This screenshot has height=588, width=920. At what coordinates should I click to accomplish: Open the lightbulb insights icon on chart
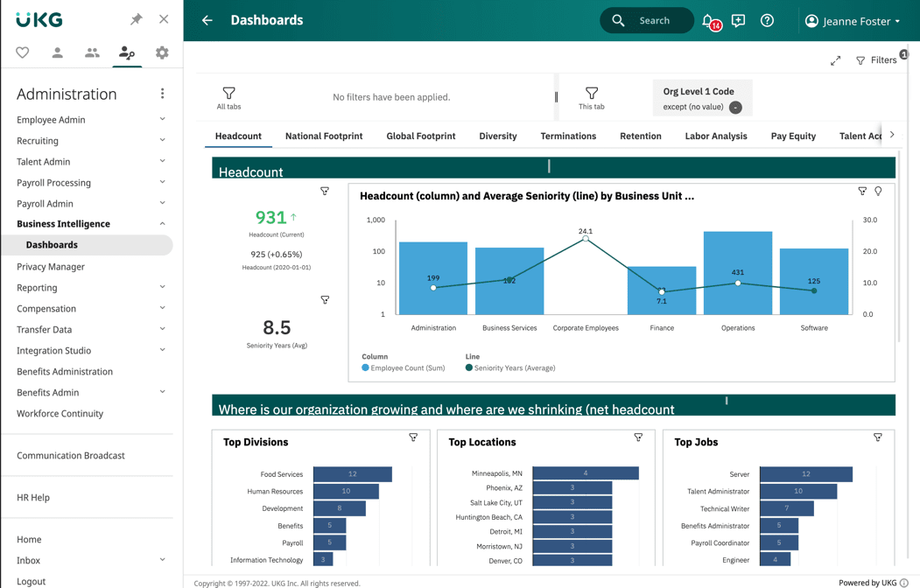(878, 191)
